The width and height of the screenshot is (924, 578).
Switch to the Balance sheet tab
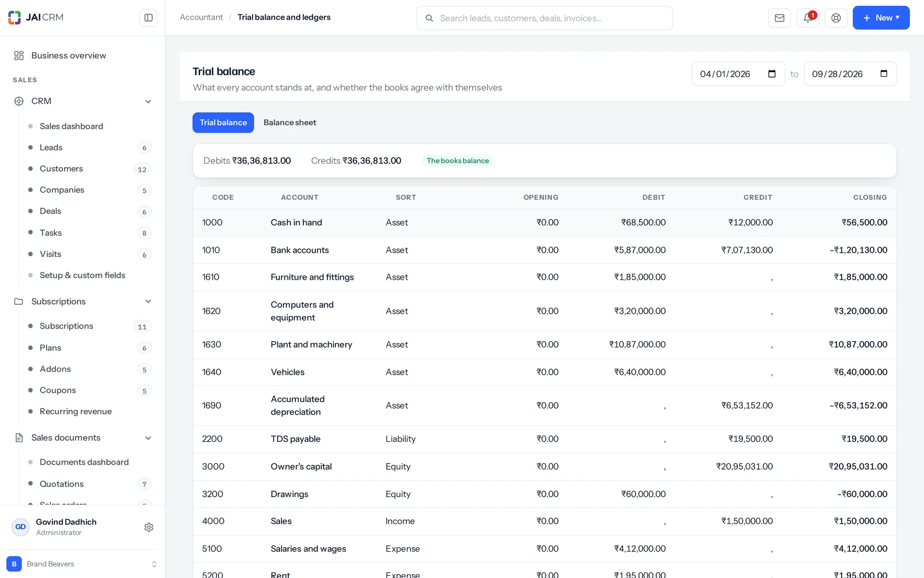290,122
